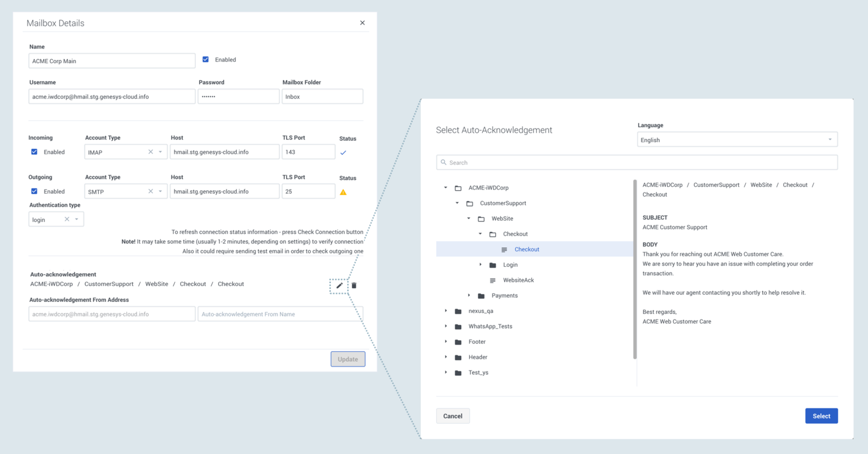Clear the IMAP account type selection

pyautogui.click(x=150, y=152)
